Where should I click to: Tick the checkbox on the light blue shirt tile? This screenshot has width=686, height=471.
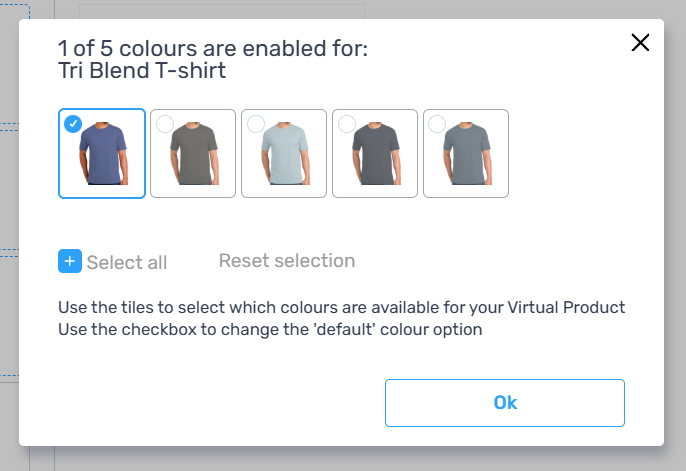256,124
